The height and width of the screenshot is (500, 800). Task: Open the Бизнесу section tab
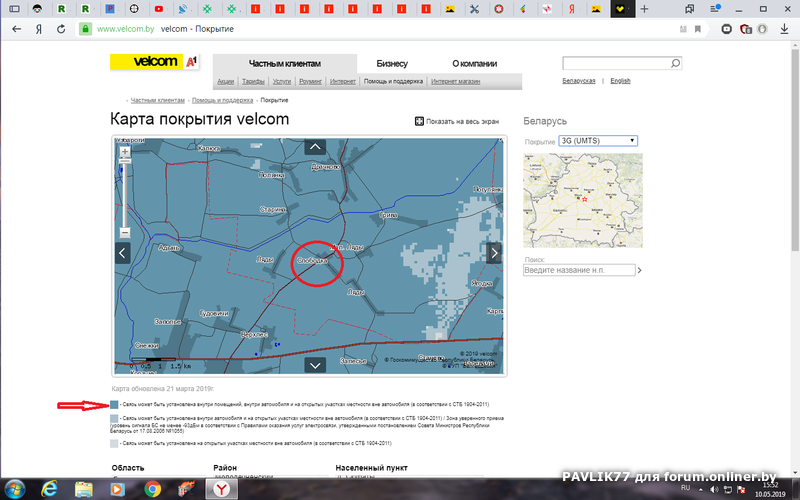(x=392, y=64)
